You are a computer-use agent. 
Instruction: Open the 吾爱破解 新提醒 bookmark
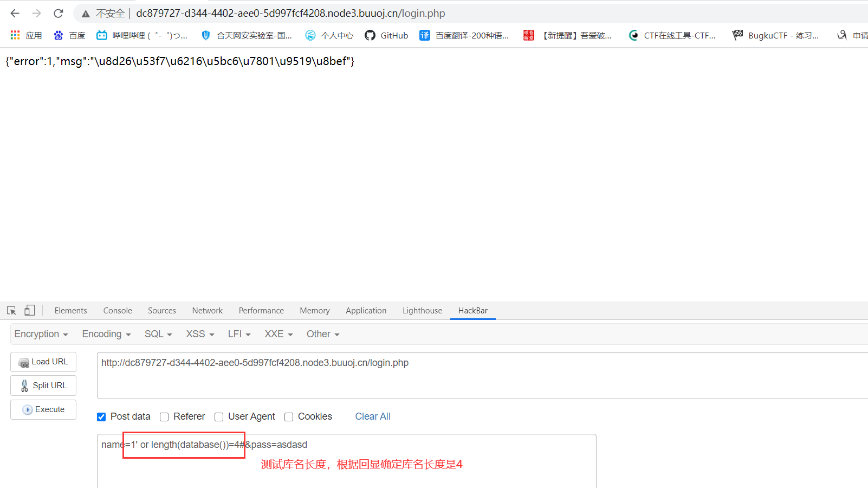click(567, 35)
